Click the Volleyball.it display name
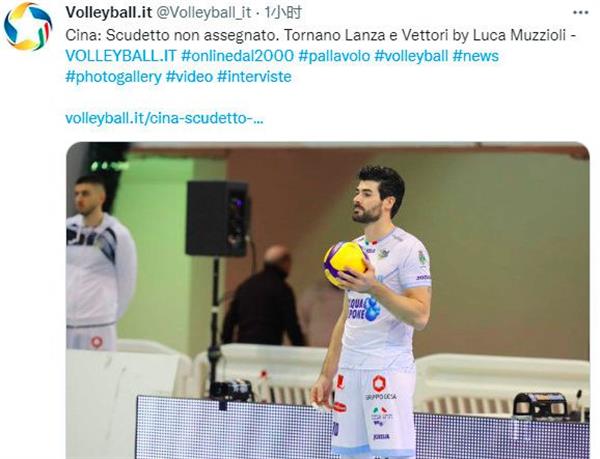 point(109,13)
